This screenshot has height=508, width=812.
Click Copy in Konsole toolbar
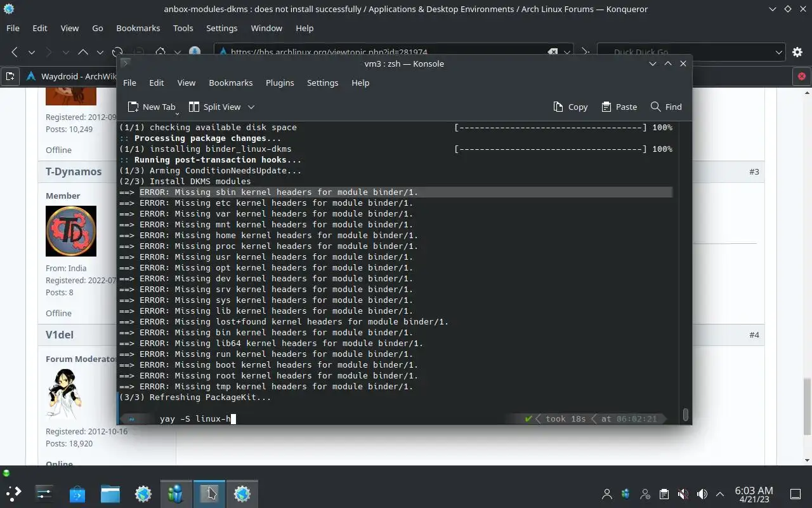pyautogui.click(x=570, y=107)
